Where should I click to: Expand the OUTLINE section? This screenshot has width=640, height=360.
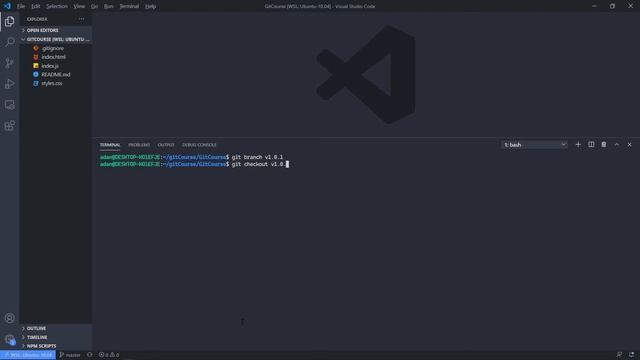point(56,328)
